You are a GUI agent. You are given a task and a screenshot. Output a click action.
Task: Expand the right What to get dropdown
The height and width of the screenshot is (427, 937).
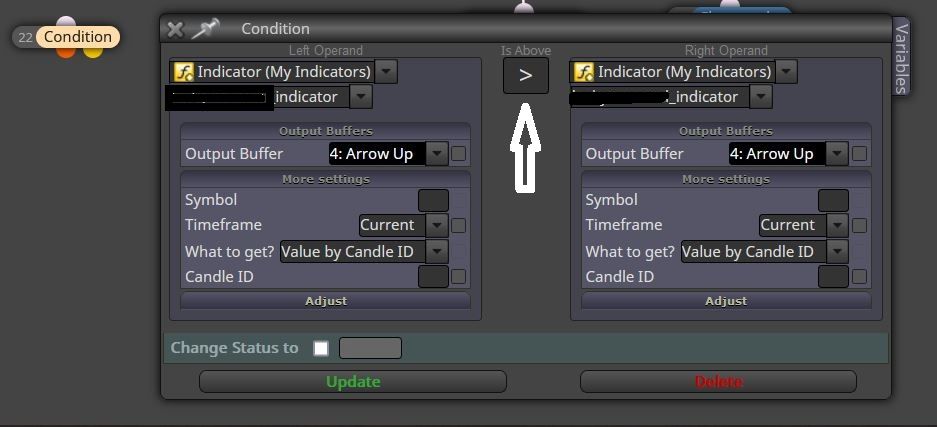click(764, 251)
